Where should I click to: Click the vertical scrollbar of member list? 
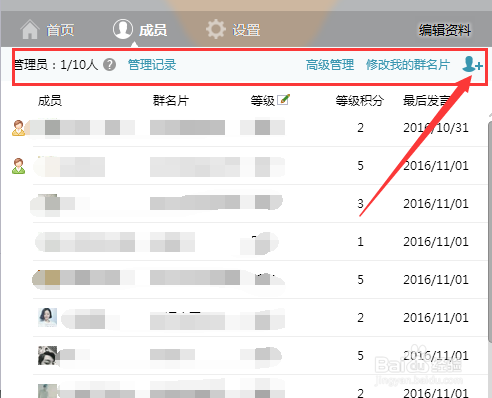coord(490,232)
